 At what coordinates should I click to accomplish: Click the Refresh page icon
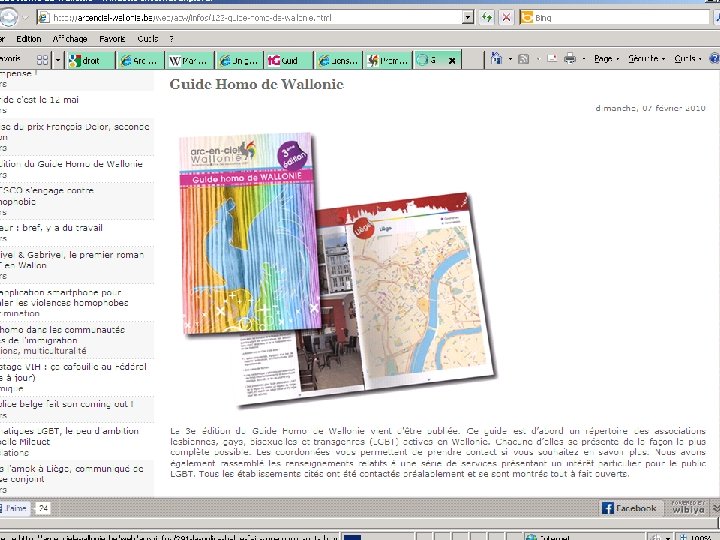tap(487, 18)
